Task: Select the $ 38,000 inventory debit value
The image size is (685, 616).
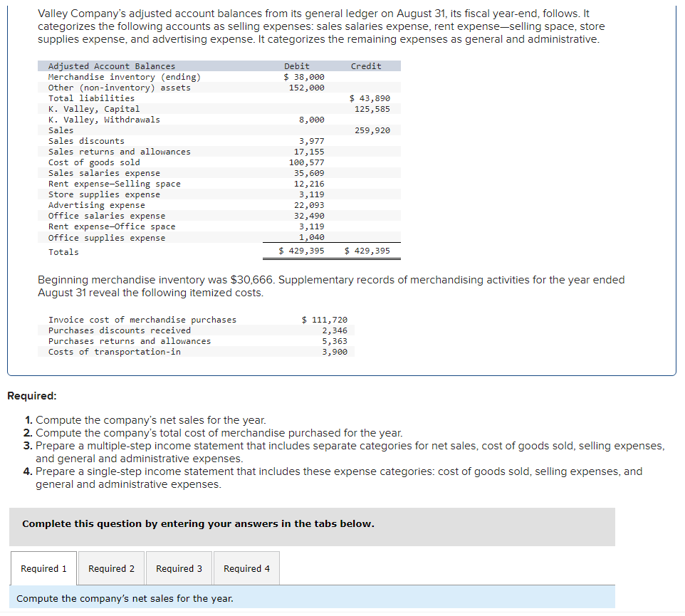Action: tap(303, 77)
